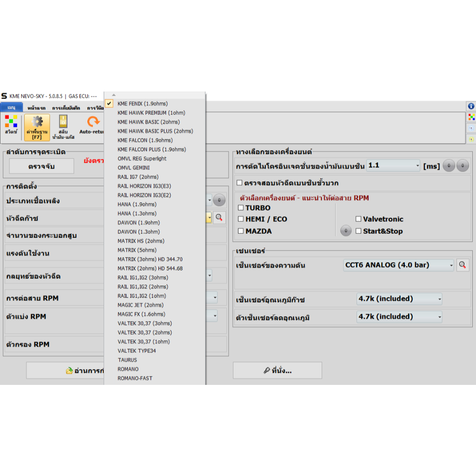This screenshot has height=476, width=476.
Task: Open the fuel type dropdown arrow
Action: tap(209, 200)
